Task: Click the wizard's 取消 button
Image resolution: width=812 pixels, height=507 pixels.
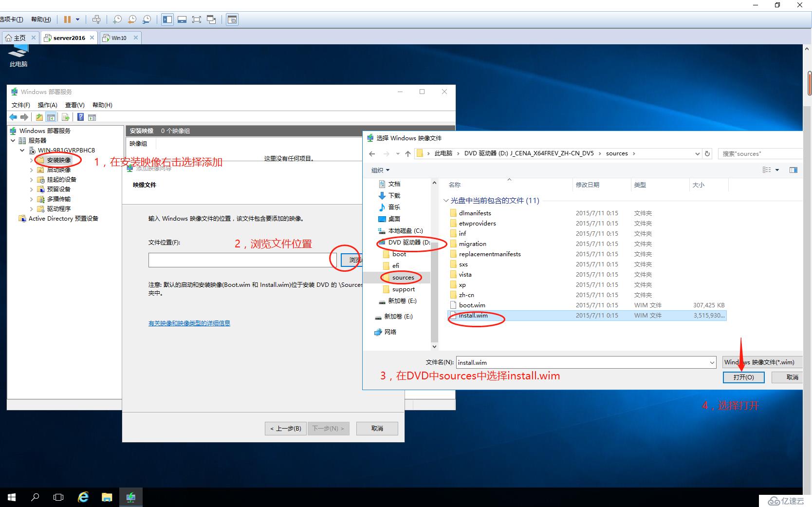Action: pos(377,428)
